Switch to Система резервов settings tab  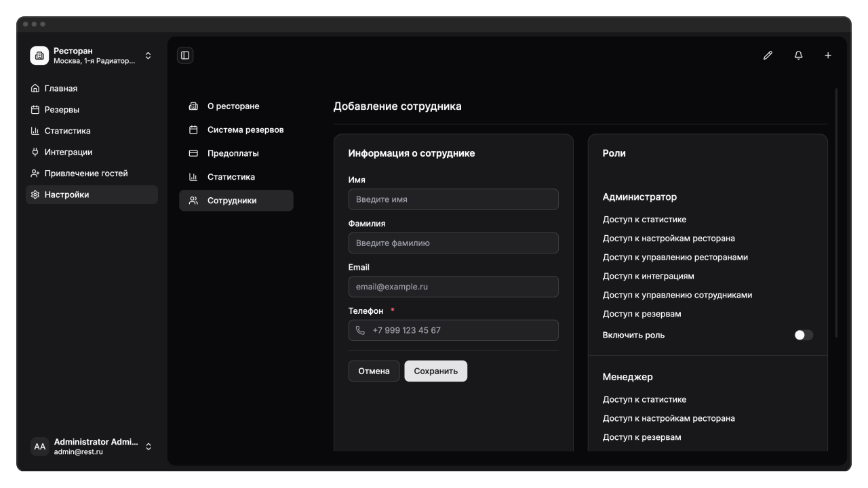point(245,129)
